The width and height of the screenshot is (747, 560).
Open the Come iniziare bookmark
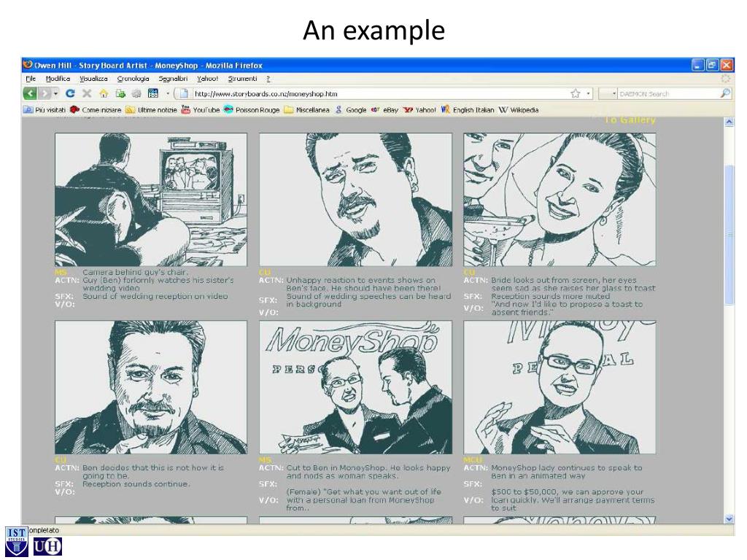[96, 109]
